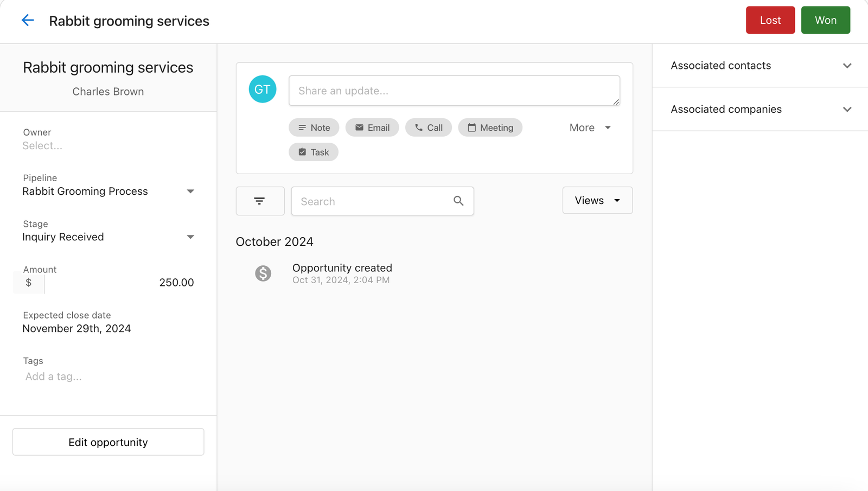Focus the Share an update text box
This screenshot has width=868, height=491.
pos(454,91)
